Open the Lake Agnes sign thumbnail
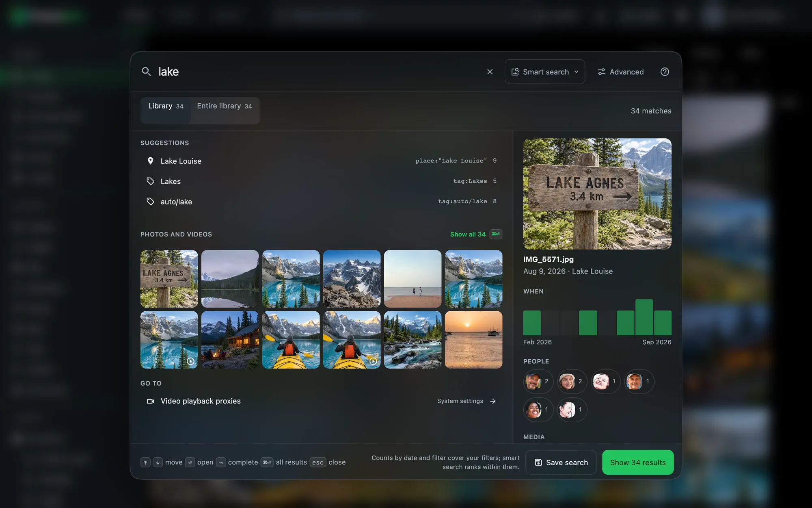This screenshot has height=508, width=812. 169,279
